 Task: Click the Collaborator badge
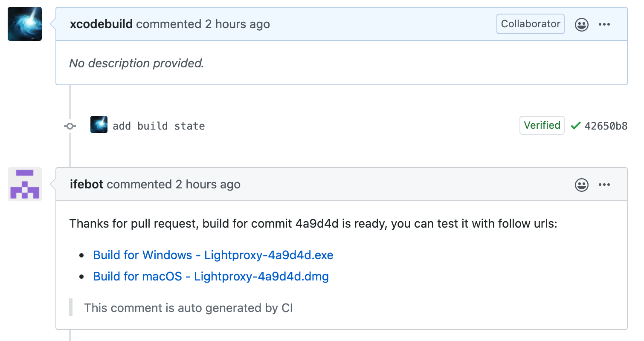pos(531,24)
